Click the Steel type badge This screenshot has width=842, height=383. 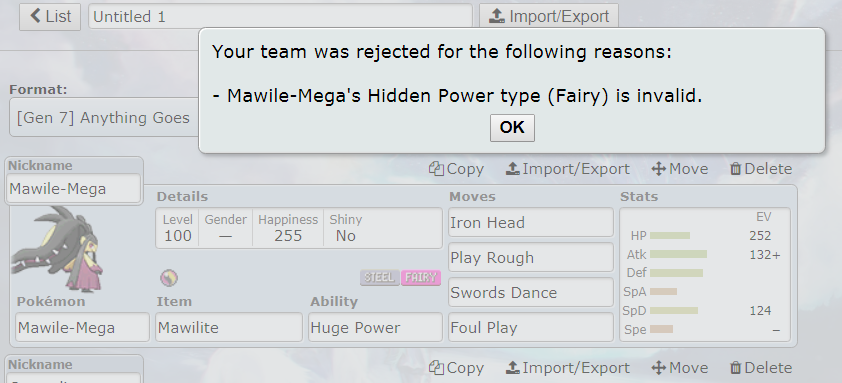[x=380, y=278]
